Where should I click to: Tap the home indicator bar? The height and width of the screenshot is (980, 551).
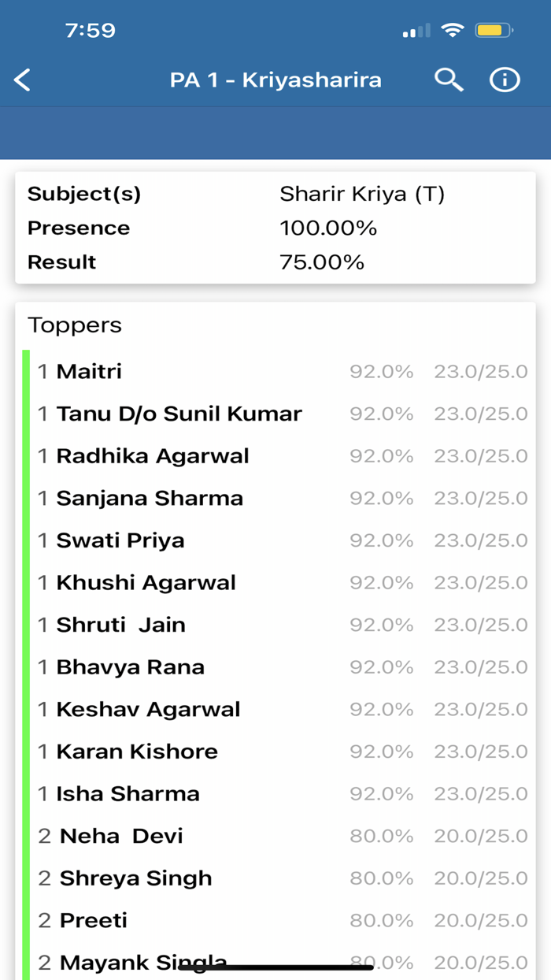click(x=275, y=967)
